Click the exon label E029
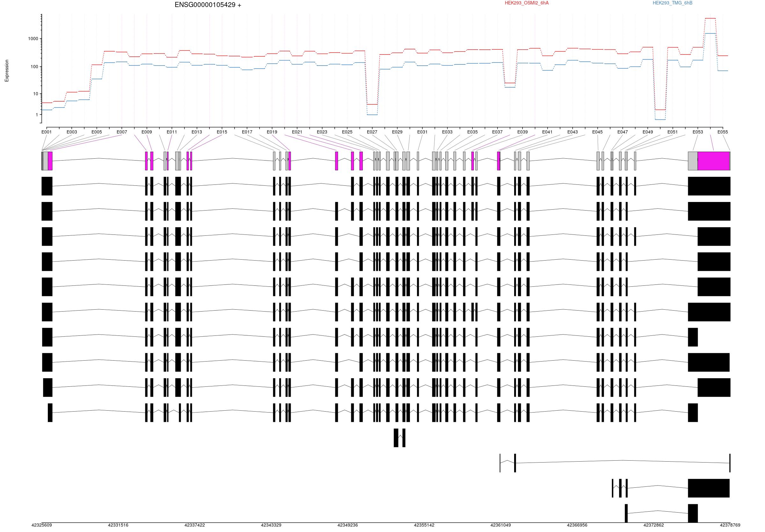Image resolution: width=765 pixels, height=532 pixels. 397,132
